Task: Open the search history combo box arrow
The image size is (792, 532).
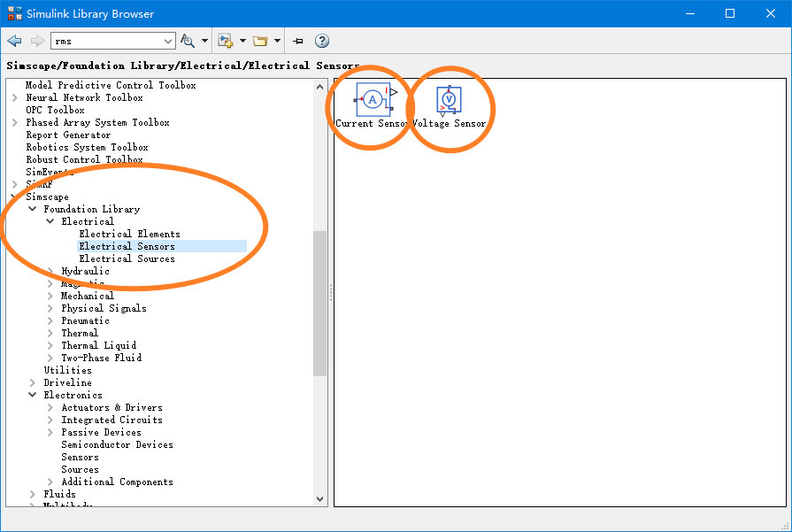Action: click(168, 41)
